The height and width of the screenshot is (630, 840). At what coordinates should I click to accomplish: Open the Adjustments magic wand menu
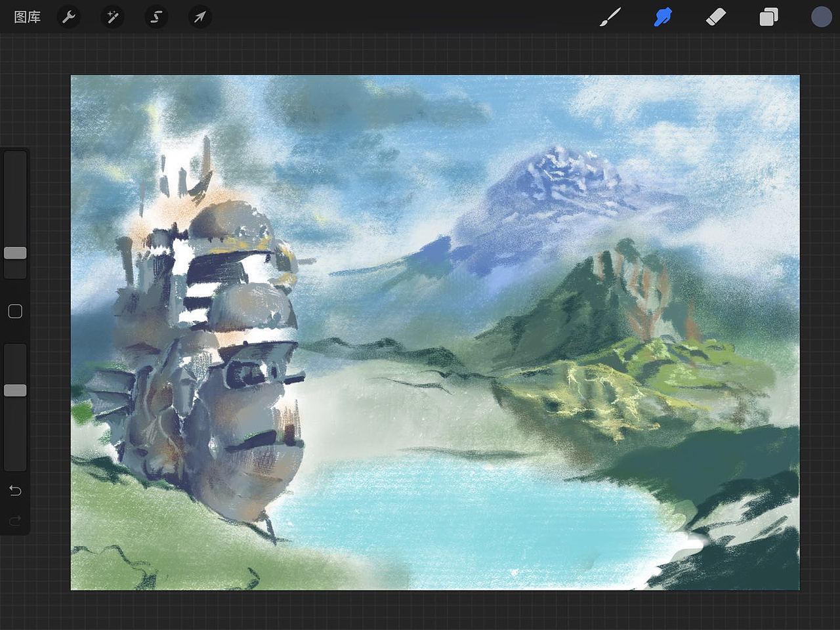point(112,17)
